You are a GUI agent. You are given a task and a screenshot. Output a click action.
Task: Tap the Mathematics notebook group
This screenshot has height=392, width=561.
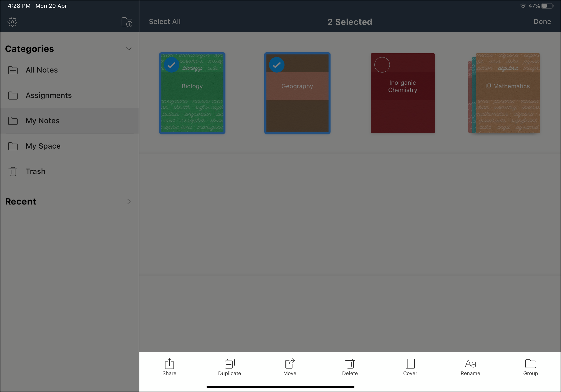pos(504,93)
